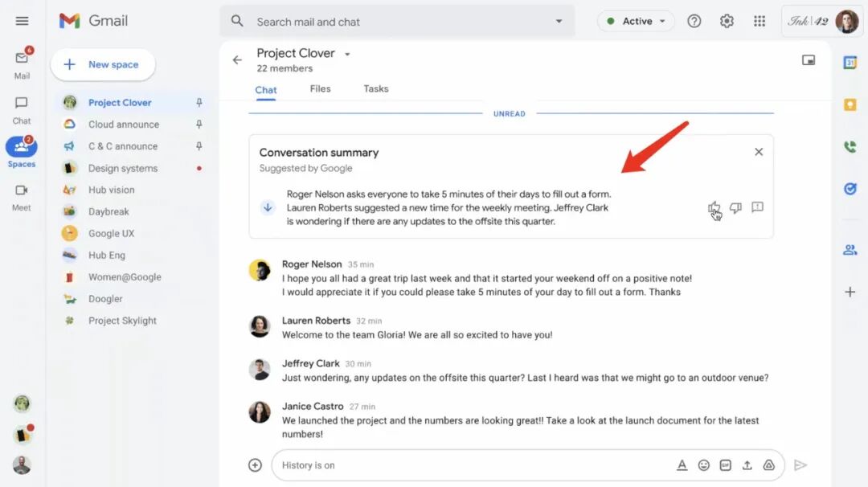Image resolution: width=868 pixels, height=487 pixels.
Task: Click the 22 members text
Action: pyautogui.click(x=285, y=68)
